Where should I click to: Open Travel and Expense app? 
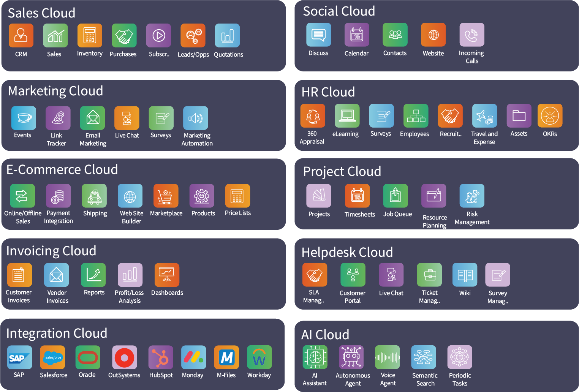pos(484,116)
